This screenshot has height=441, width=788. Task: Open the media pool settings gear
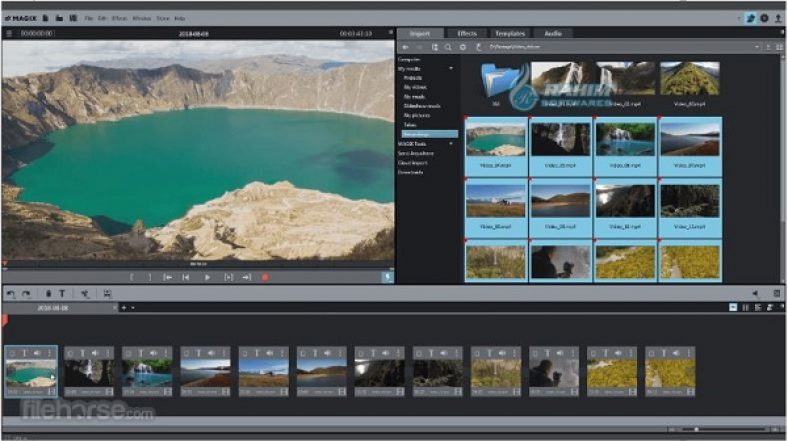(463, 47)
